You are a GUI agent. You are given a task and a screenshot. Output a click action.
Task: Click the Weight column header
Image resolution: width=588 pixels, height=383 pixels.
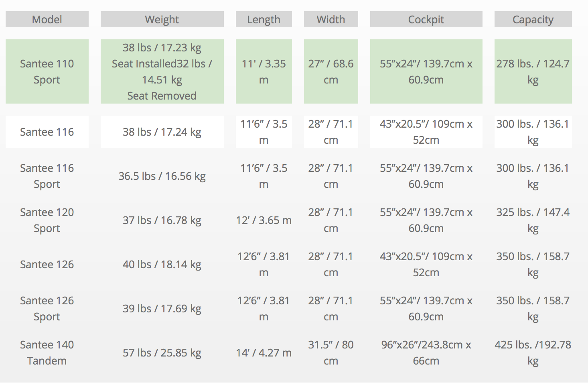point(162,19)
